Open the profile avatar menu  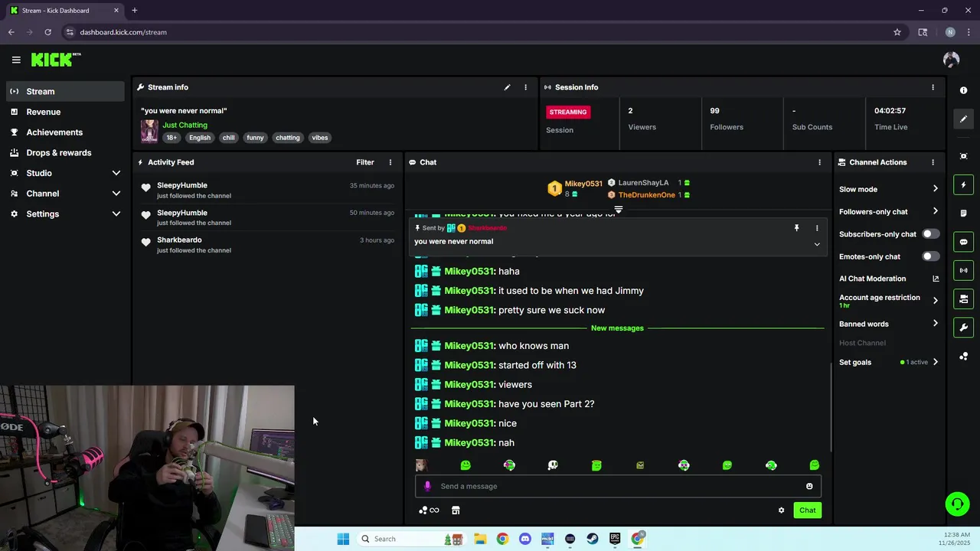pos(951,60)
